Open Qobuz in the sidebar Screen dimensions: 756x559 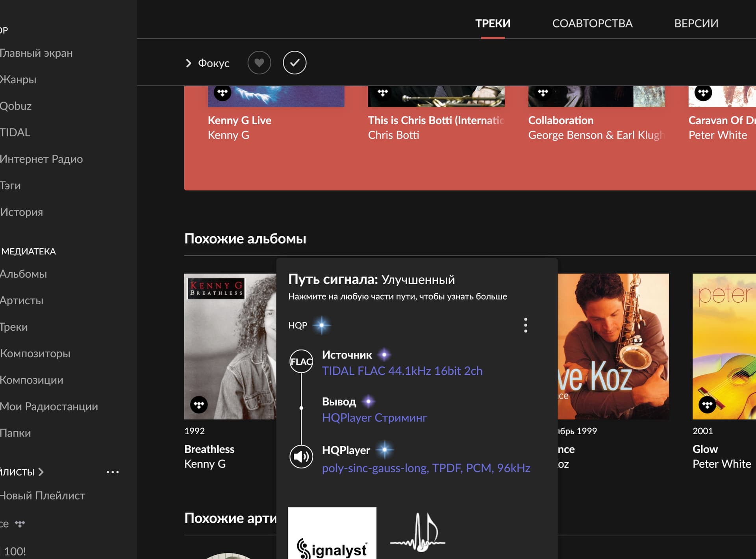coord(16,106)
